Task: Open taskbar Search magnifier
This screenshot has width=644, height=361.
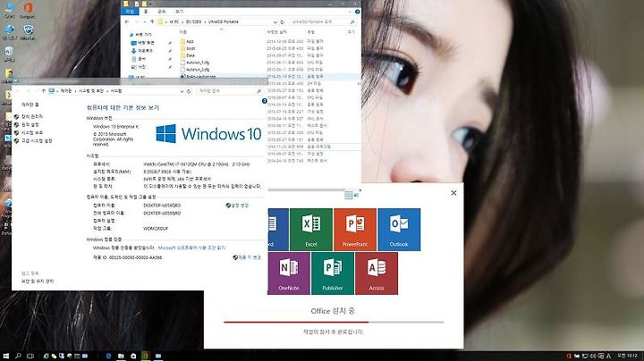Action: coord(18,356)
